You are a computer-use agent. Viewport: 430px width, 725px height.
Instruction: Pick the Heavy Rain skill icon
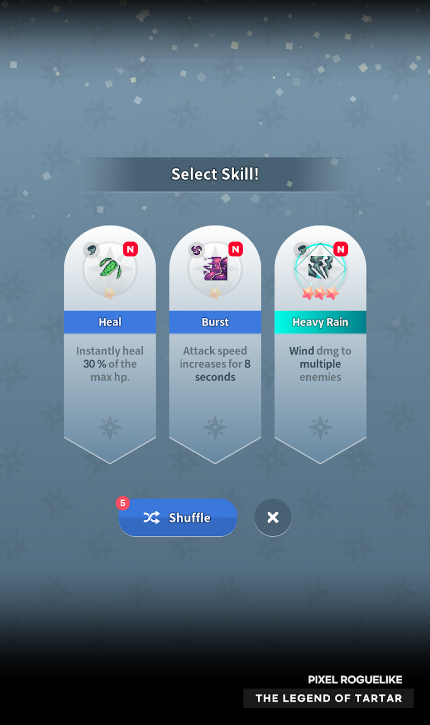[320, 268]
